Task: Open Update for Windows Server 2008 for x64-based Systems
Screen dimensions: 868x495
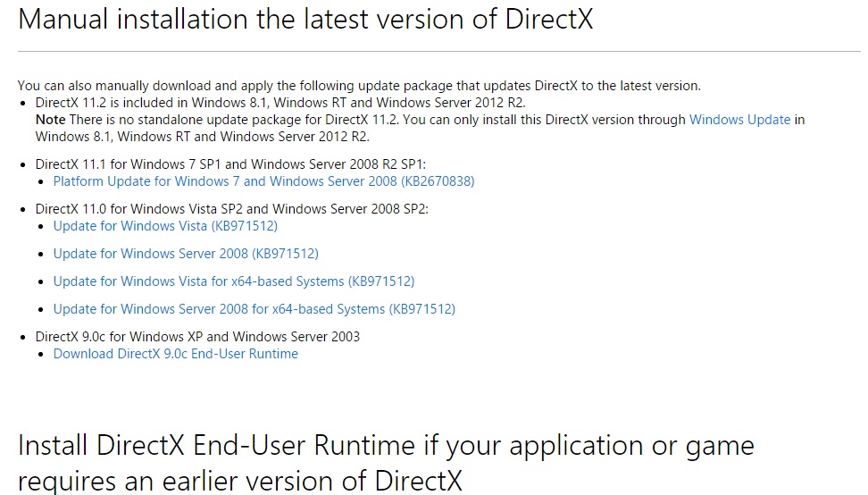Action: click(x=254, y=309)
